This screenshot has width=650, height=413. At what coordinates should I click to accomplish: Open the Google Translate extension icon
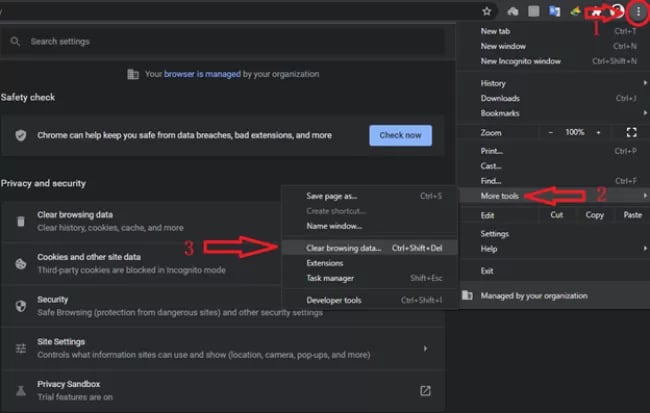tap(554, 12)
